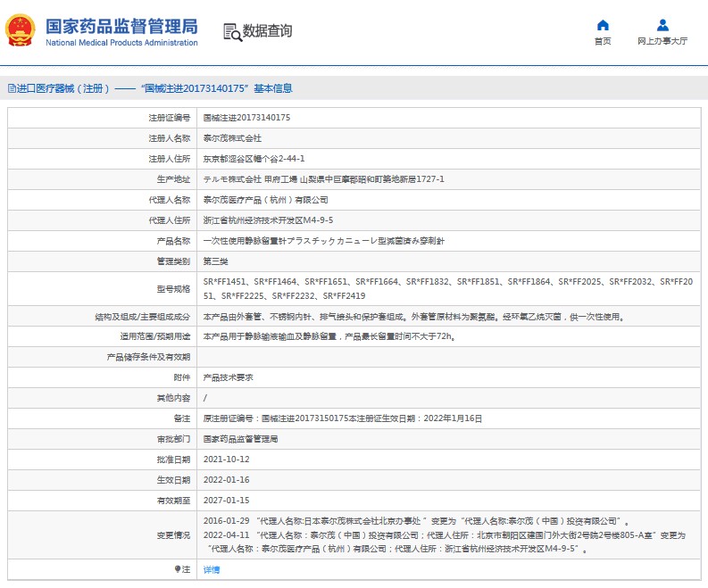
Task: Select the 2022-04-11 change record line
Action: tap(445, 542)
